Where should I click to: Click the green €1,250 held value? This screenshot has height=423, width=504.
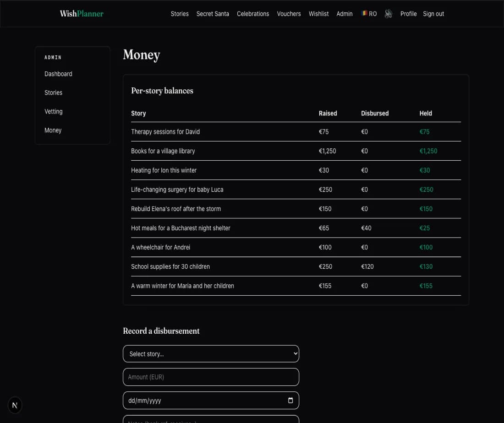coord(428,151)
